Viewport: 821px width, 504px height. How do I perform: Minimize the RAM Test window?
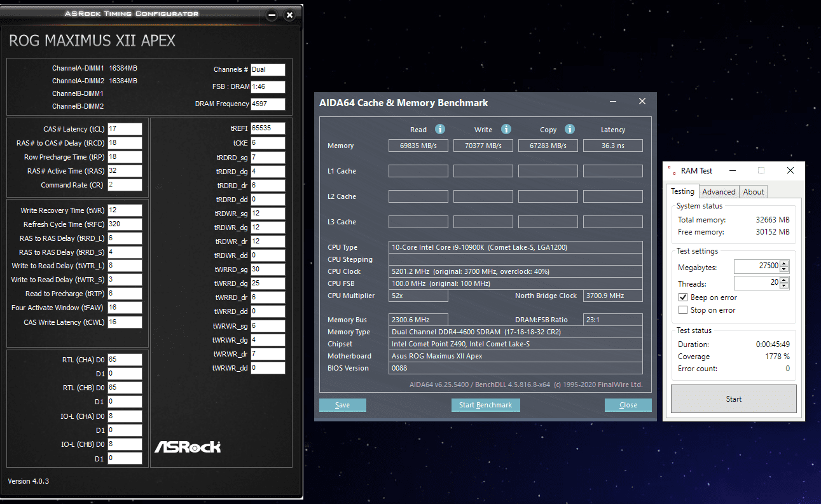point(732,170)
